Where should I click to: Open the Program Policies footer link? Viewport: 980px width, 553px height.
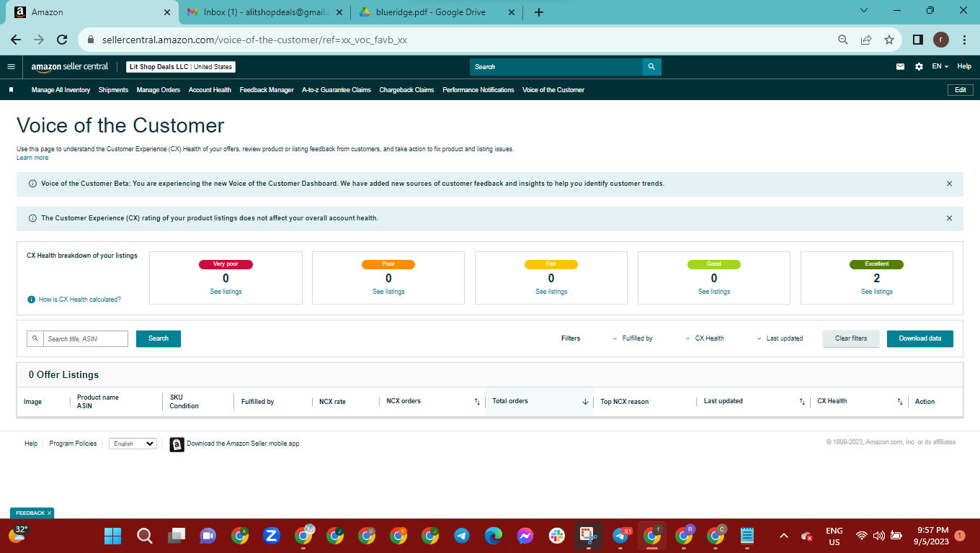click(73, 444)
